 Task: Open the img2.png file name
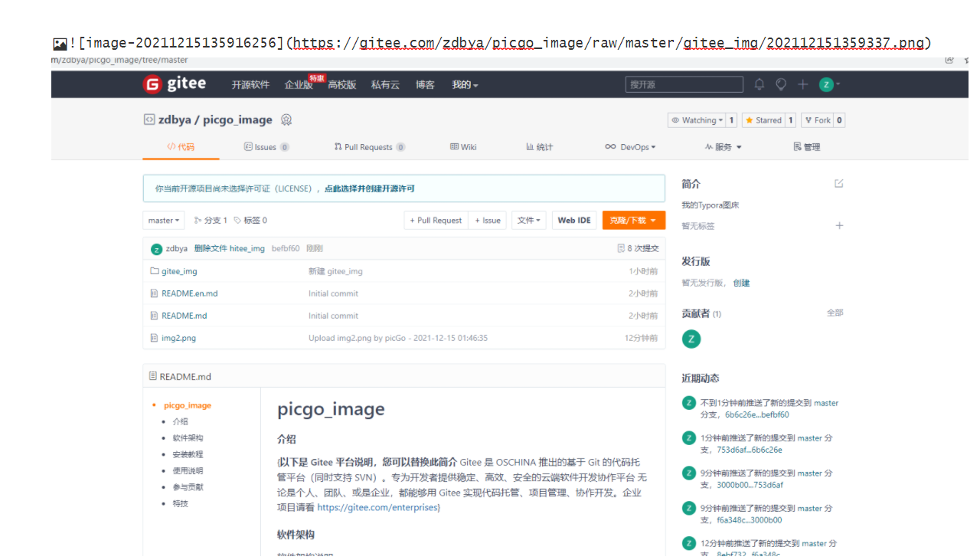click(x=179, y=338)
